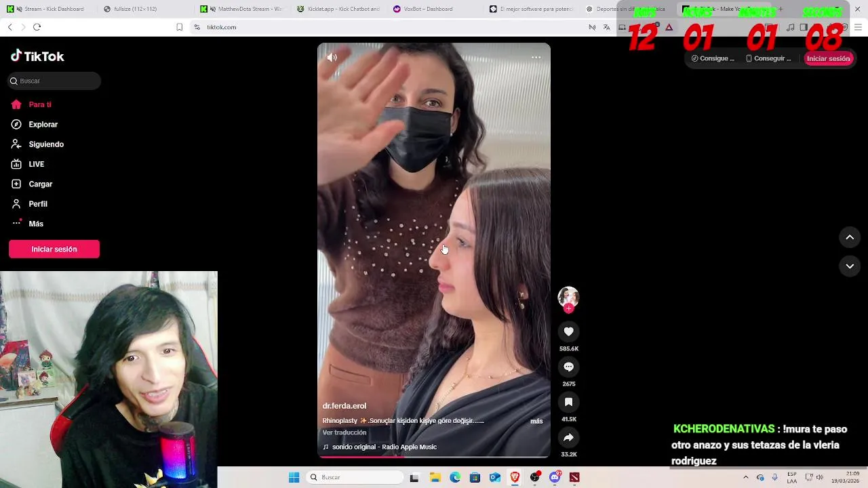Focus the TikTok Buscar search field
Image resolution: width=868 pixels, height=488 pixels.
(x=54, y=81)
